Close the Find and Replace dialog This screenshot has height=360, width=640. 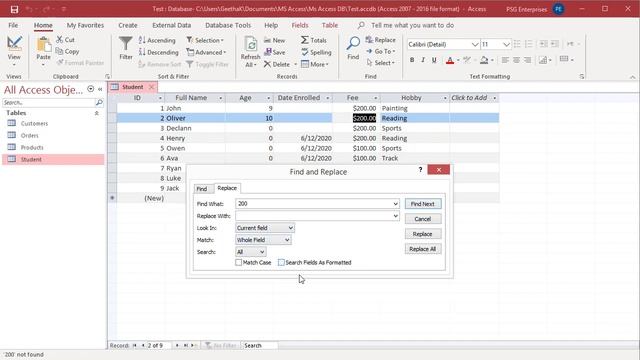click(x=439, y=170)
